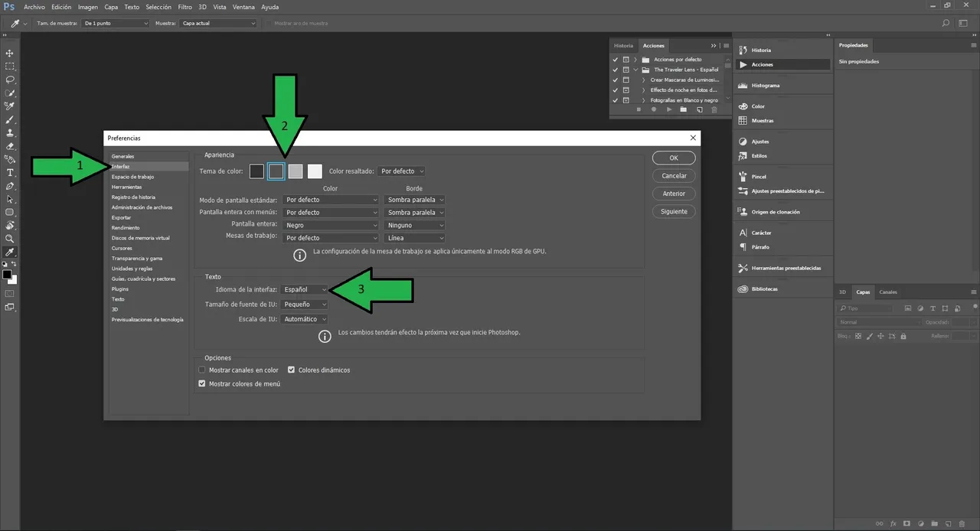980x531 pixels.
Task: Click the OK button
Action: point(674,158)
